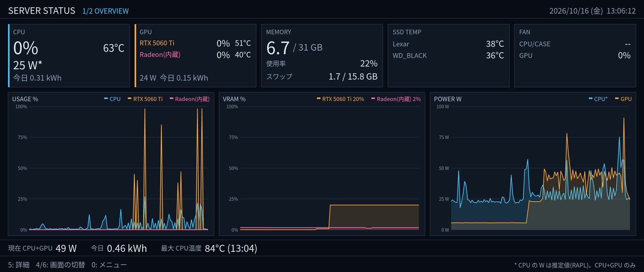Click Radeon(内蔵) legend in USAGE % chart

[x=190, y=99]
